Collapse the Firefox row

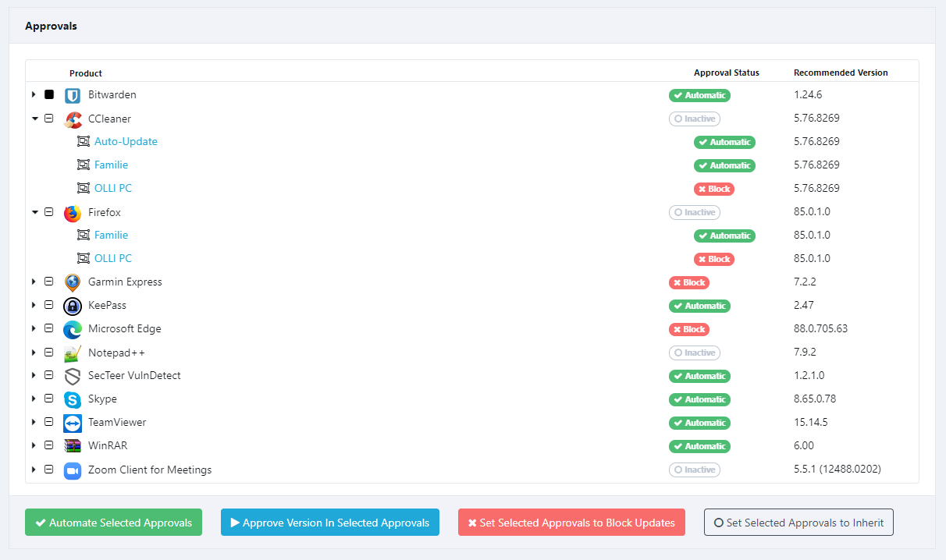click(x=34, y=212)
